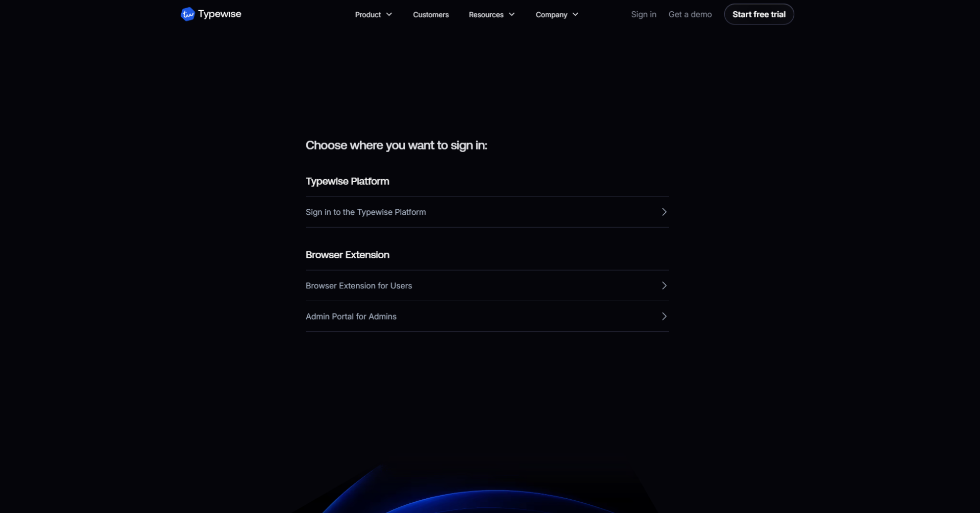Click the Typewise Platform heading

click(347, 181)
